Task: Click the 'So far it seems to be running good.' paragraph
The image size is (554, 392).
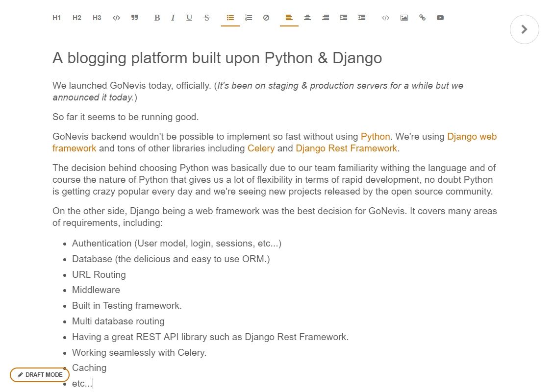Action: click(x=126, y=117)
